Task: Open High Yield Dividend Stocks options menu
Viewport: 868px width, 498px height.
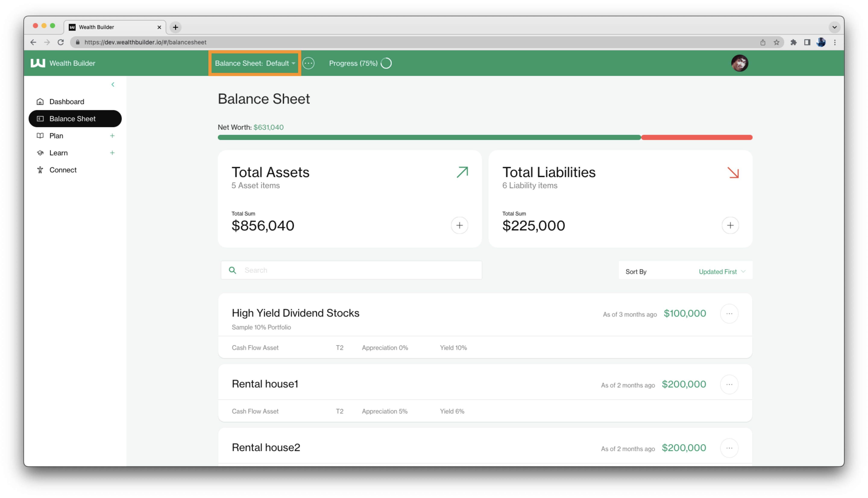Action: coord(729,314)
